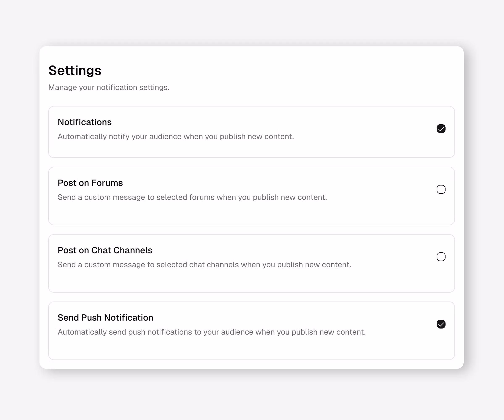Click 'Manage your notification settings' subtitle

[x=109, y=87]
